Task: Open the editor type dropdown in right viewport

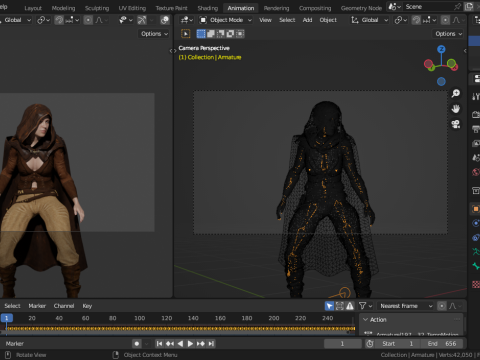Action: pyautogui.click(x=186, y=20)
